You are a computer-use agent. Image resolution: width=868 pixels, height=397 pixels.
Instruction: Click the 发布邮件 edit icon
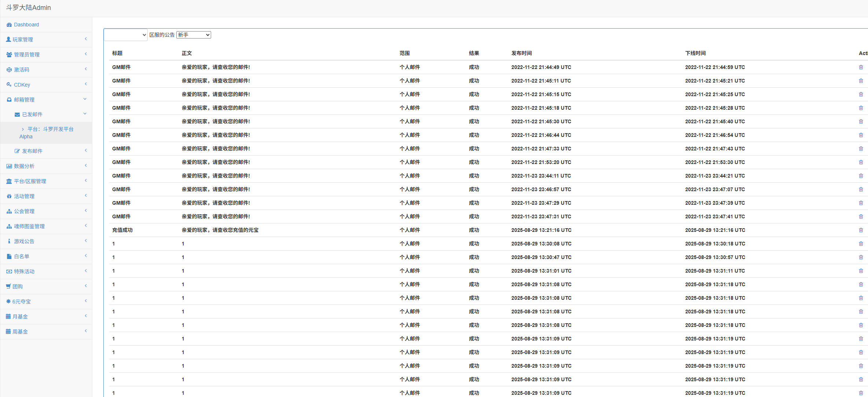coord(17,151)
